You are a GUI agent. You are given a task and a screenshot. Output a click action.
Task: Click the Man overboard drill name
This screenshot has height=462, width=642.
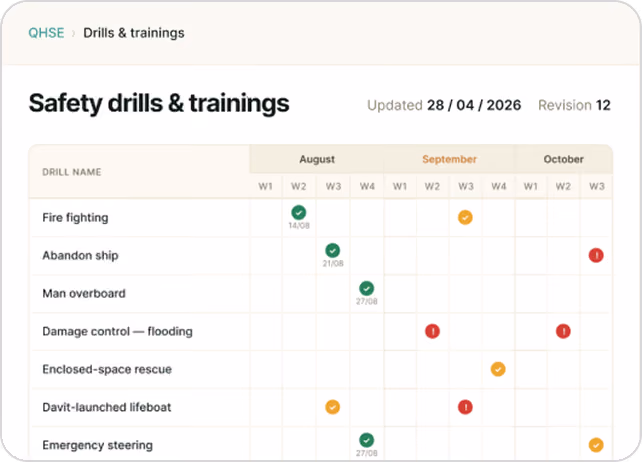(84, 293)
